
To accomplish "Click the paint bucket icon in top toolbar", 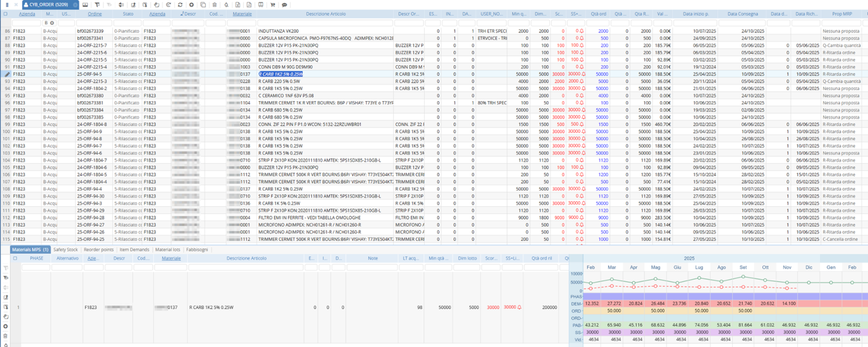I will tap(226, 4).
